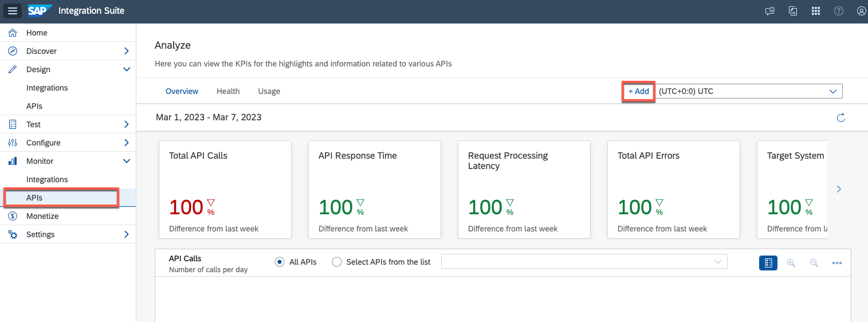
Task: Click the Monitor bar chart icon
Action: click(13, 161)
